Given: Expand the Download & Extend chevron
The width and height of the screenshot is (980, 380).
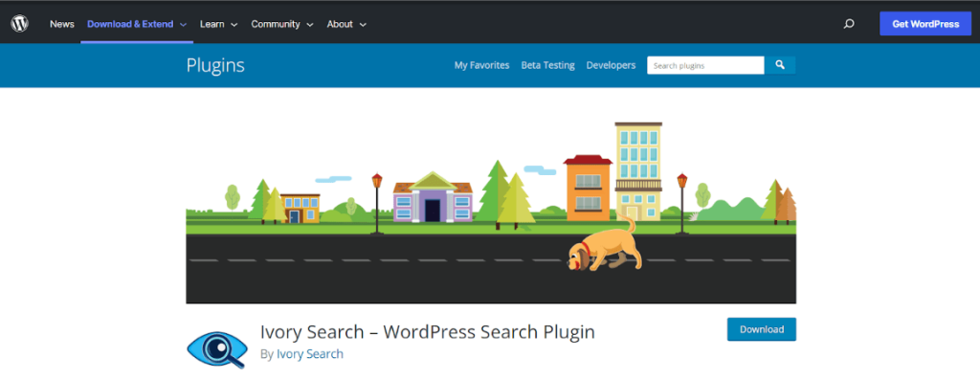Looking at the screenshot, I should click(183, 25).
